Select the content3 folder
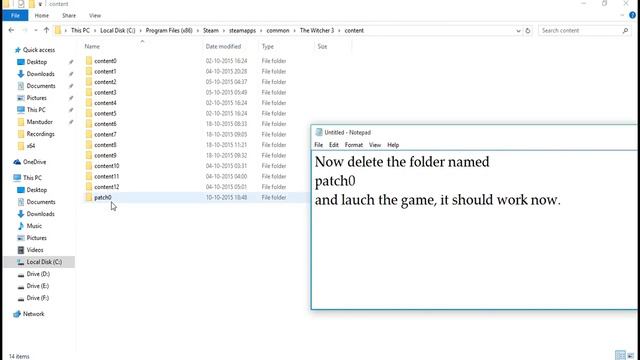The width and height of the screenshot is (640, 360). pos(105,92)
